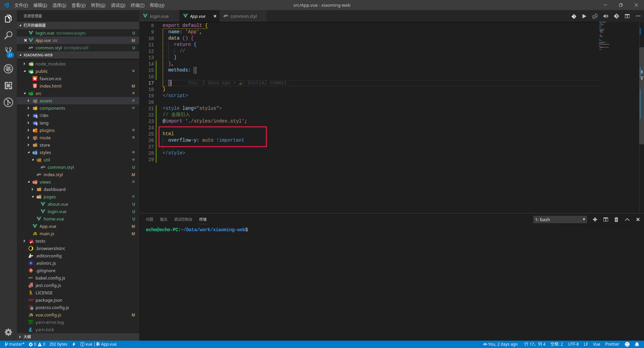Open package.json in the file tree

pos(78,300)
